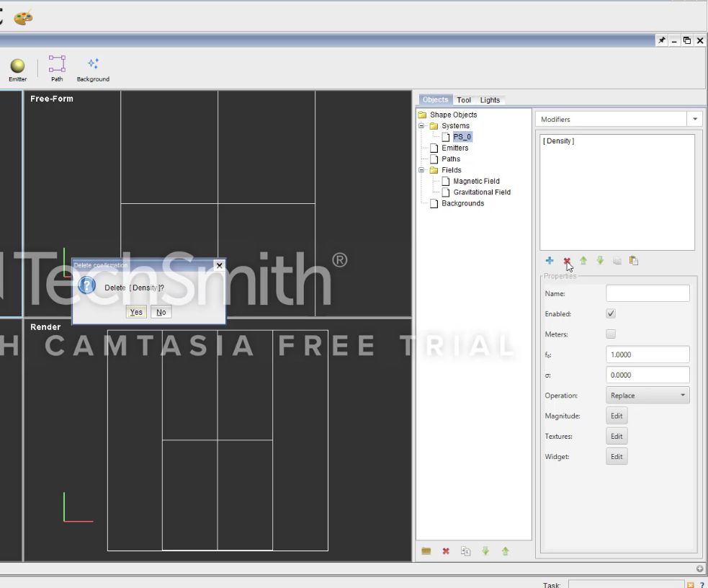Click the Task field in status bar

[627, 584]
